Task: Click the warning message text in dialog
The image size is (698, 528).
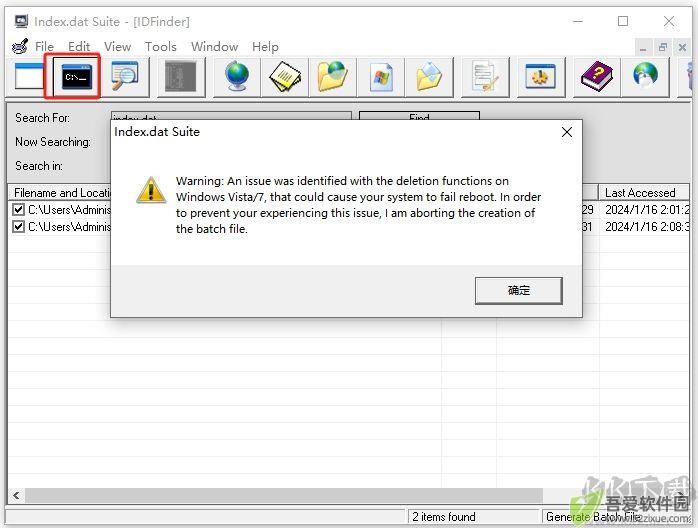Action: point(358,205)
